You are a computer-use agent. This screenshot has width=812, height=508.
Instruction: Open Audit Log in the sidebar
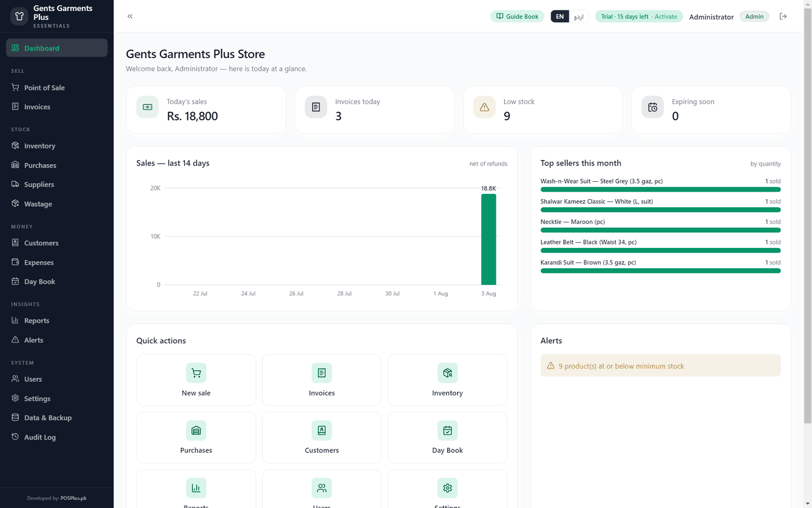(x=57, y=437)
